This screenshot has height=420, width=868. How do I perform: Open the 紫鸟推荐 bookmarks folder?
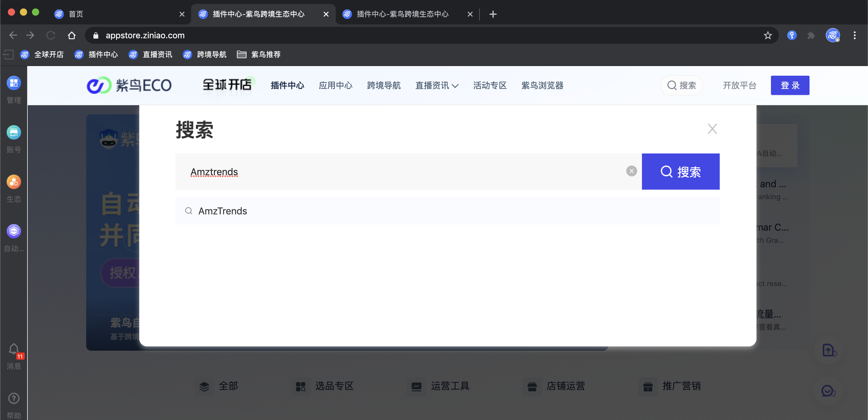point(259,55)
